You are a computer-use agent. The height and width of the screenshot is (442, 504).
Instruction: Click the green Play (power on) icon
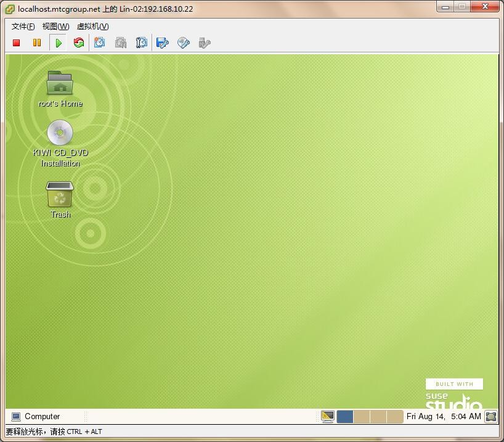pos(58,43)
